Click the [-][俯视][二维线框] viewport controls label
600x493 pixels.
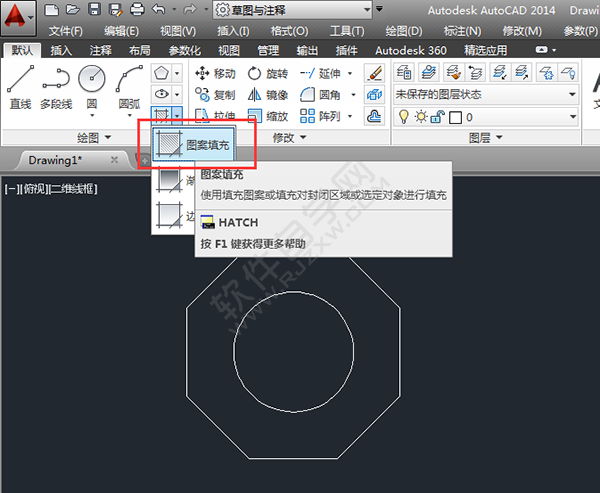(51, 189)
